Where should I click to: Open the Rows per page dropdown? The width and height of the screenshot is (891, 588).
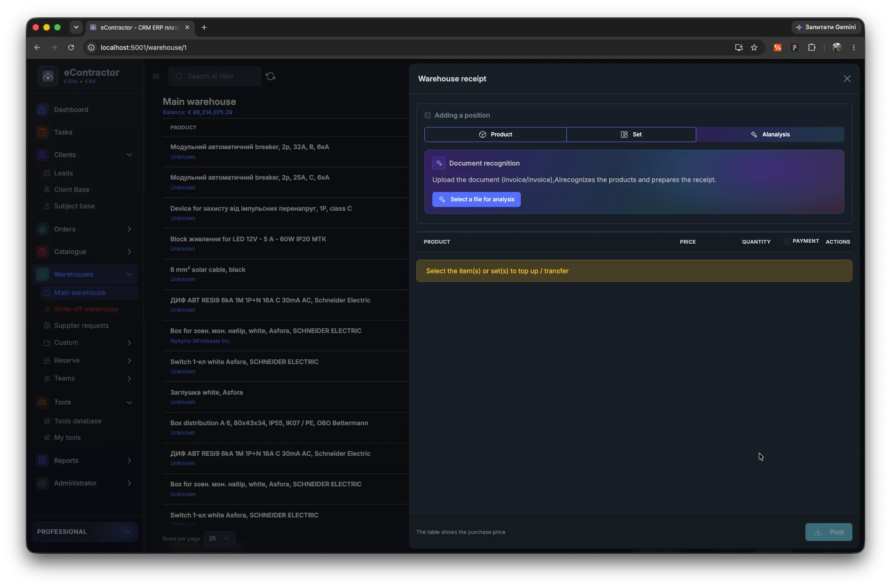219,539
